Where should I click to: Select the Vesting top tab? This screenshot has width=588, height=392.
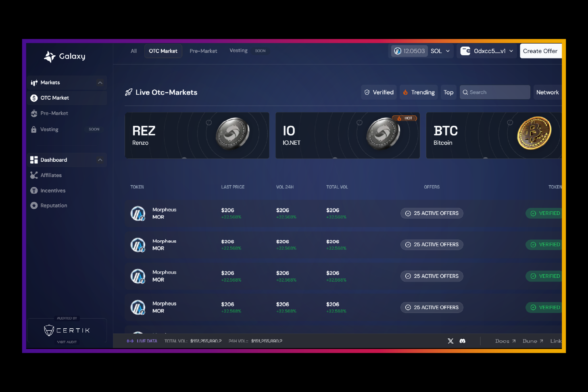(239, 50)
